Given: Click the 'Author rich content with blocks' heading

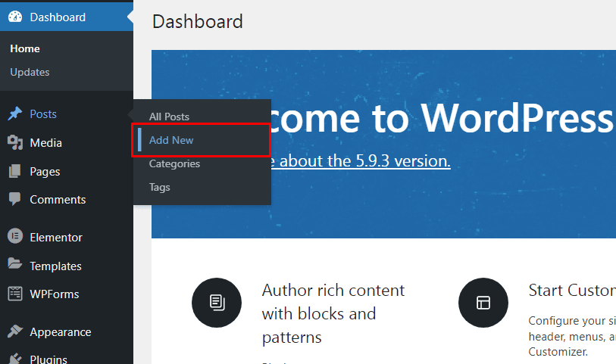Looking at the screenshot, I should 333,314.
